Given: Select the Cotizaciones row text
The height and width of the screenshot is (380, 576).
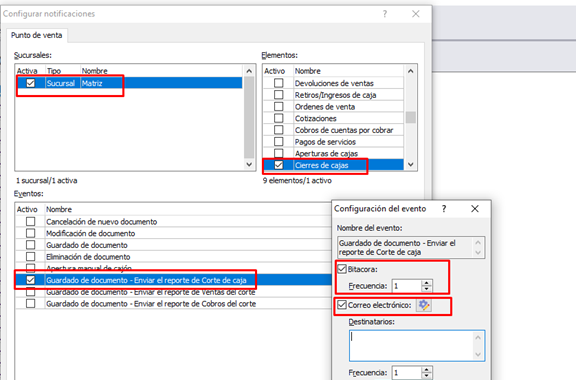Looking at the screenshot, I should coord(316,118).
